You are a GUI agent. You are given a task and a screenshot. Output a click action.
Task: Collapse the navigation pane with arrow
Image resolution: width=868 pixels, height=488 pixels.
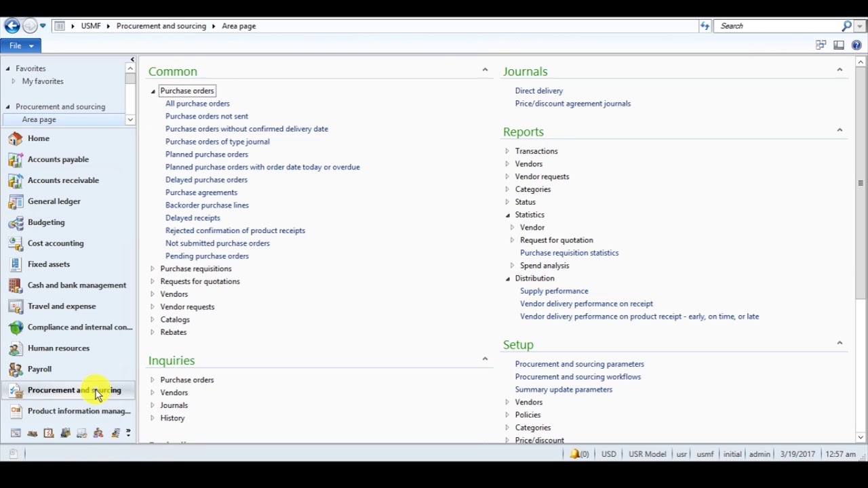pos(132,60)
